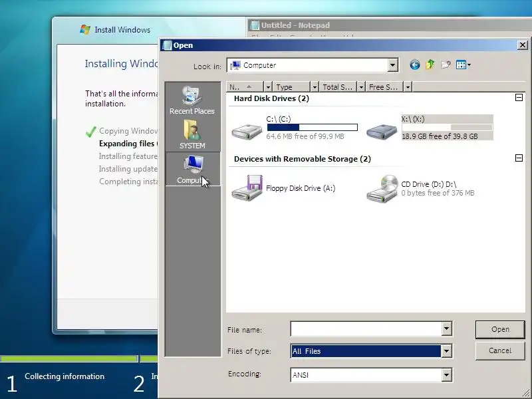The width and height of the screenshot is (532, 399).
Task: Open the Encoding dropdown
Action: tap(446, 375)
